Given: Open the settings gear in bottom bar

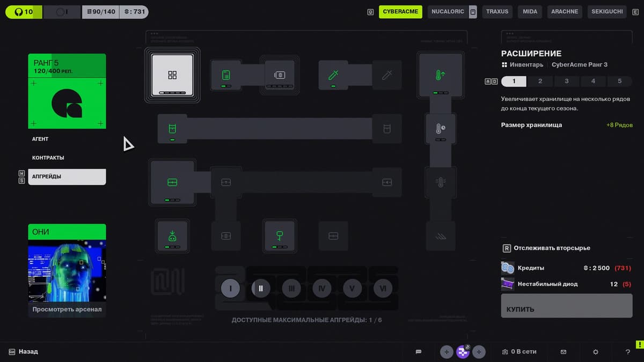Looking at the screenshot, I should pos(595,352).
